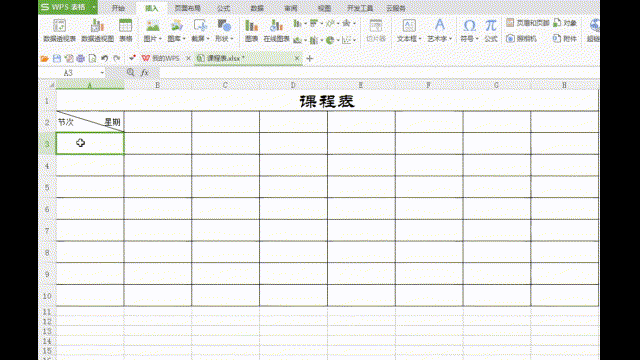The image size is (640, 360).
Task: Select the 节次/星期 diagonal header cell
Action: (90, 122)
